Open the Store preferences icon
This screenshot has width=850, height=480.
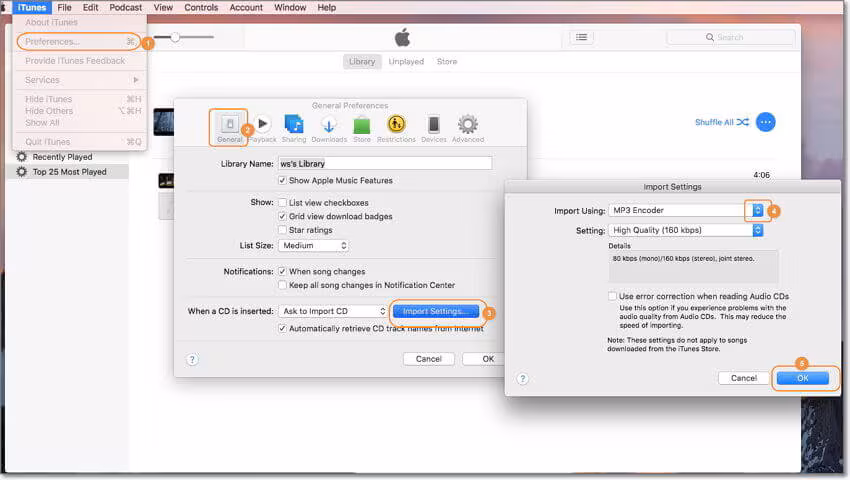pos(362,128)
